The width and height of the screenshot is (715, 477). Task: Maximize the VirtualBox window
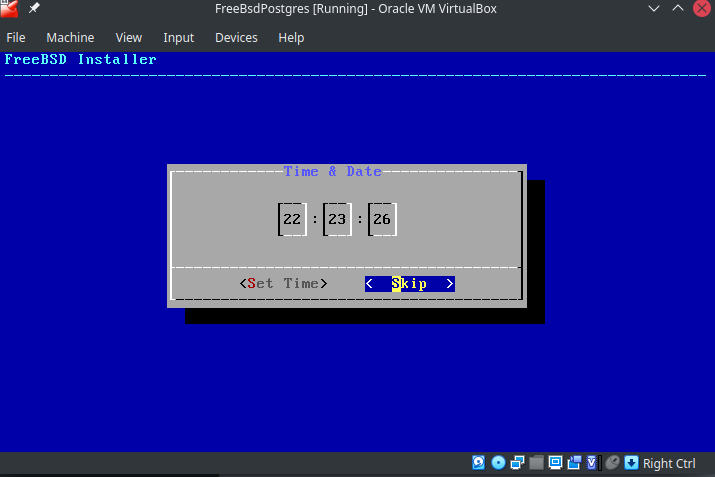click(x=678, y=8)
